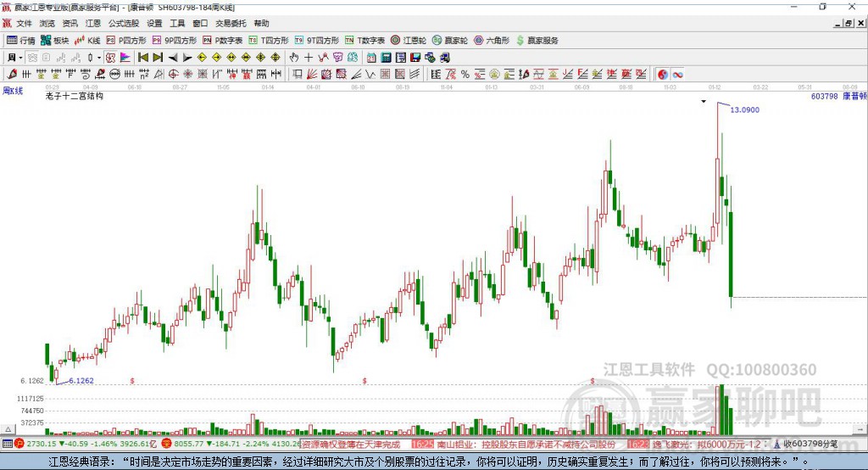The width and height of the screenshot is (868, 470).
Task: Click the last yellow diamond arrow icon
Action: click(x=275, y=58)
